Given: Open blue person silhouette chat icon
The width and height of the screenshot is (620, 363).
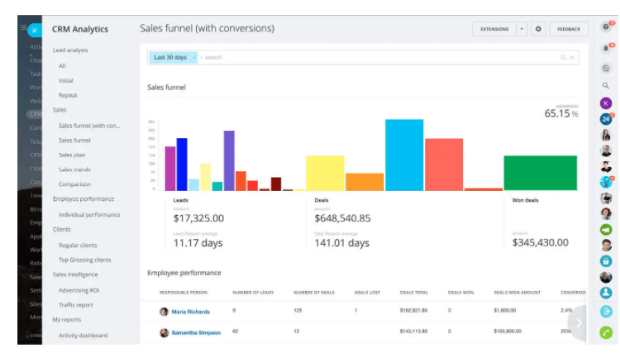Looking at the screenshot, I should tap(606, 293).
